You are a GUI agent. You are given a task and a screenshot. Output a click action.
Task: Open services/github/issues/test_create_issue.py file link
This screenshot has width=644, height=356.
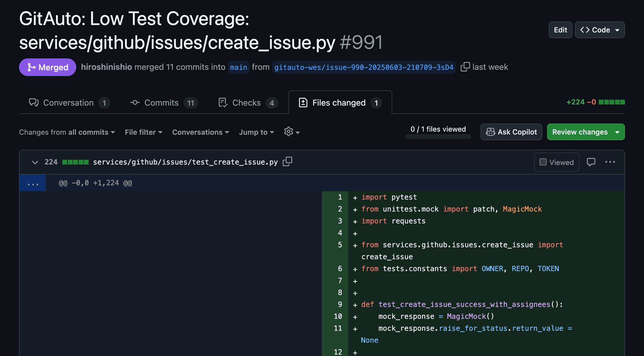pyautogui.click(x=185, y=162)
